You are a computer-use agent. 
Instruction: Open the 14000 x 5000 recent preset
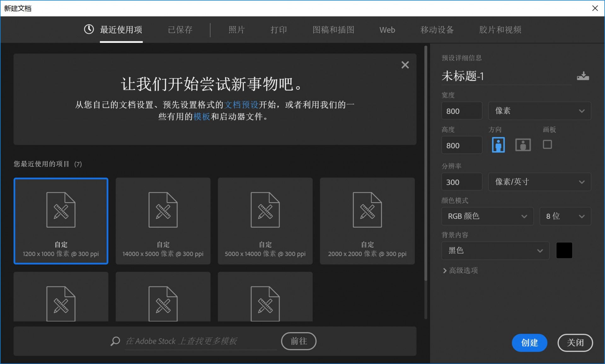point(163,220)
